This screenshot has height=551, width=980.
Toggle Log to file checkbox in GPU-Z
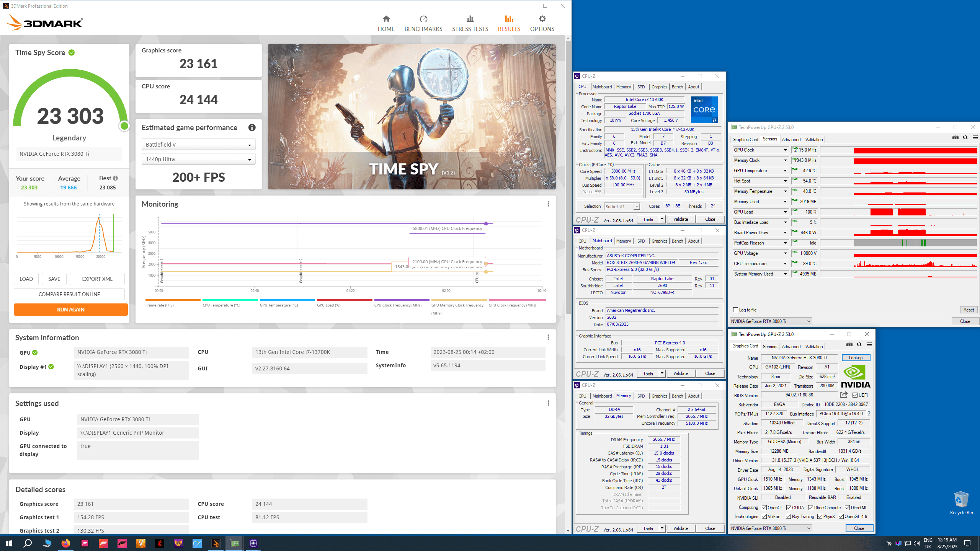click(x=735, y=310)
